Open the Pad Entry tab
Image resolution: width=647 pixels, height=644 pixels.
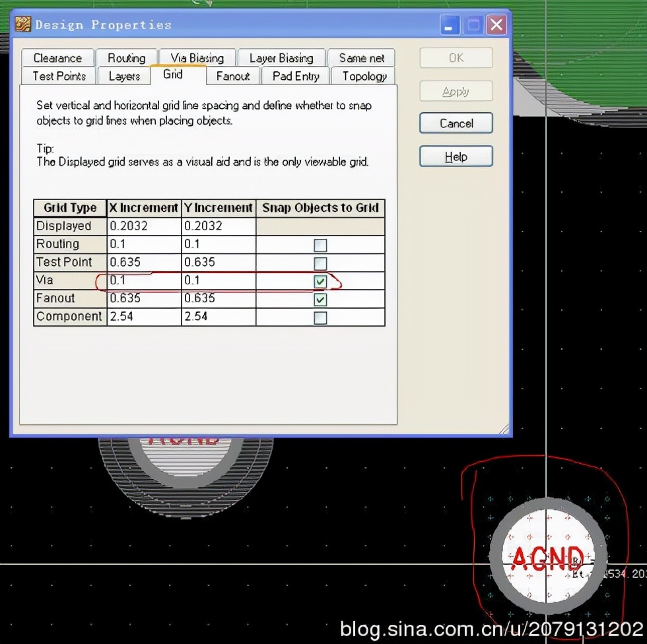pos(296,76)
